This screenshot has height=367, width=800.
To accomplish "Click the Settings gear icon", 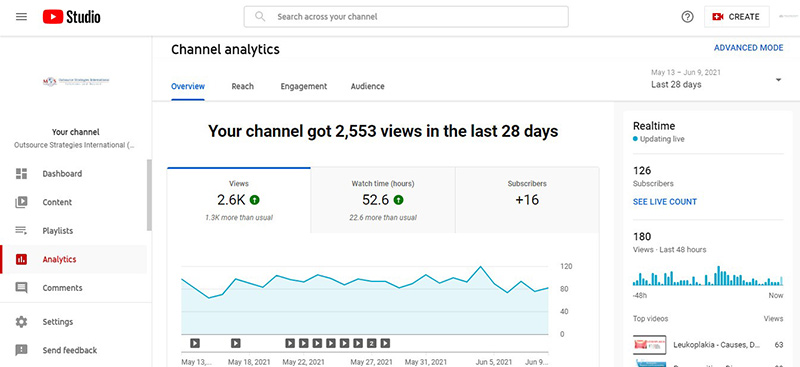I will coord(21,322).
